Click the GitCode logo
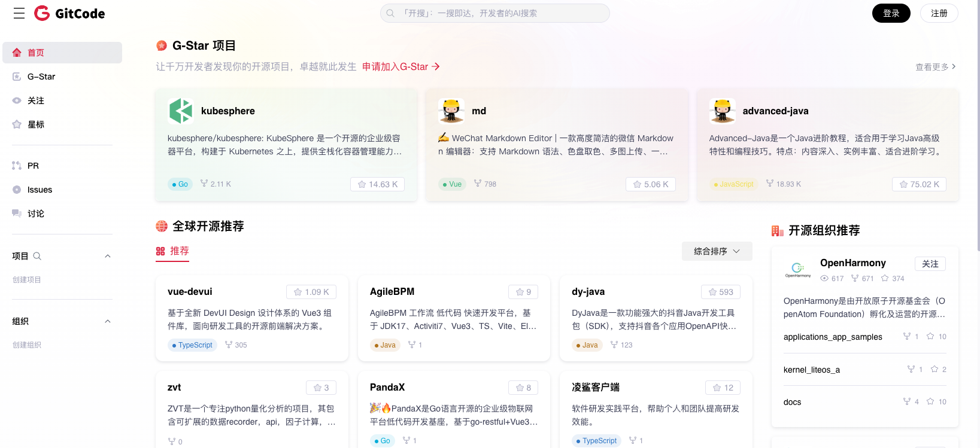 point(69,13)
